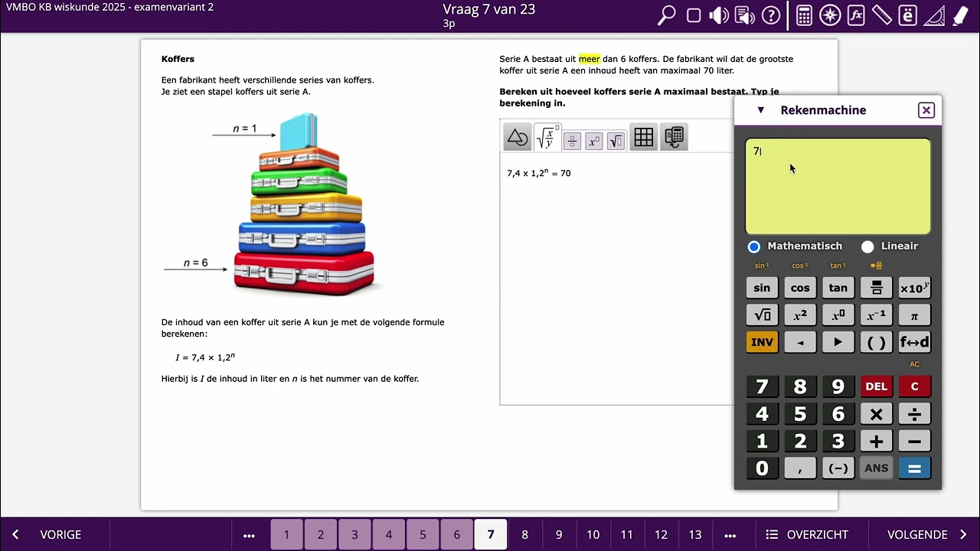Activate the highlighter marker tool
This screenshot has width=980, height=551.
pyautogui.click(x=959, y=15)
